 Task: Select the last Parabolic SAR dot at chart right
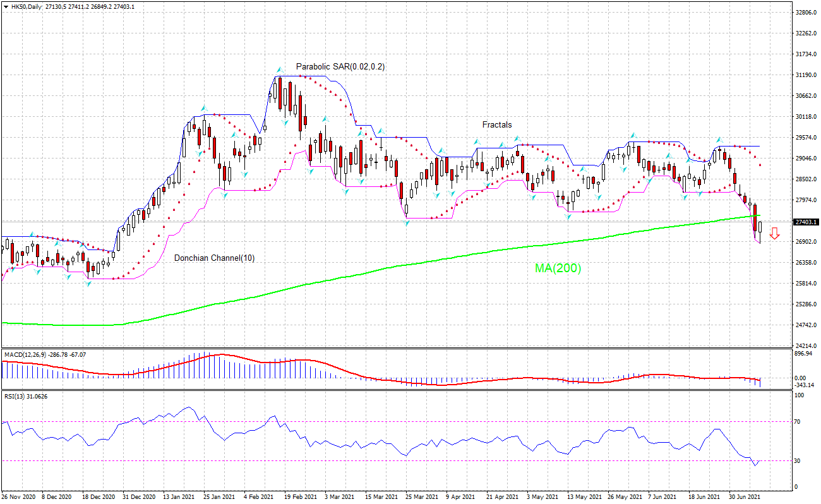pos(760,165)
